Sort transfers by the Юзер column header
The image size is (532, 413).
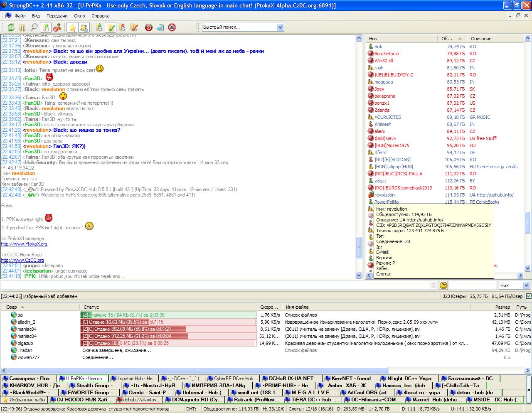point(40,307)
